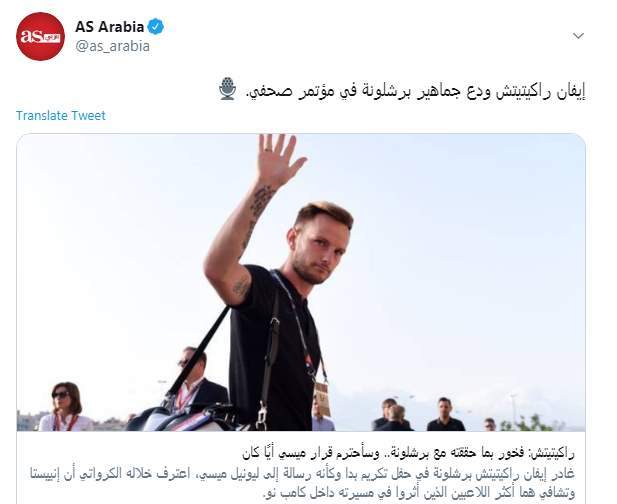
Task: Expand the tweet options chevron
Action: click(x=578, y=36)
